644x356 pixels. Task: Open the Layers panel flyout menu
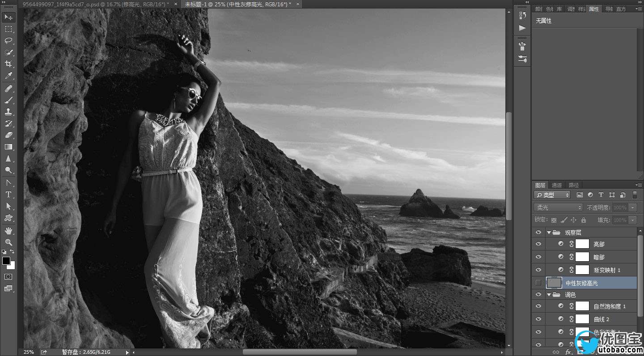[638, 185]
